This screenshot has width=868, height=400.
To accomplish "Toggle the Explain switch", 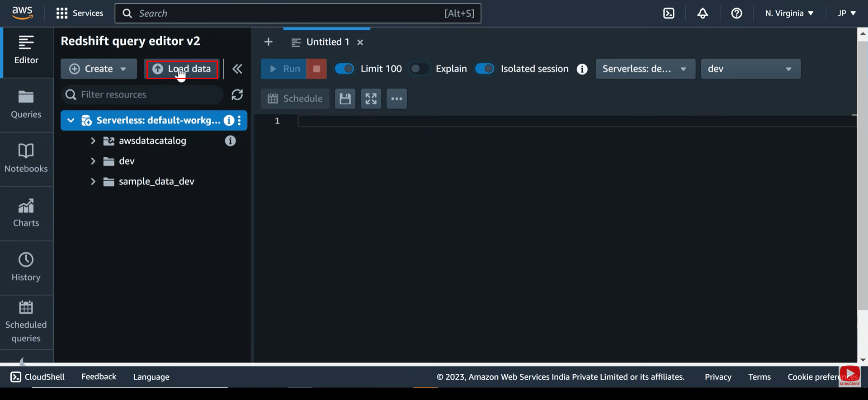I will pyautogui.click(x=419, y=69).
